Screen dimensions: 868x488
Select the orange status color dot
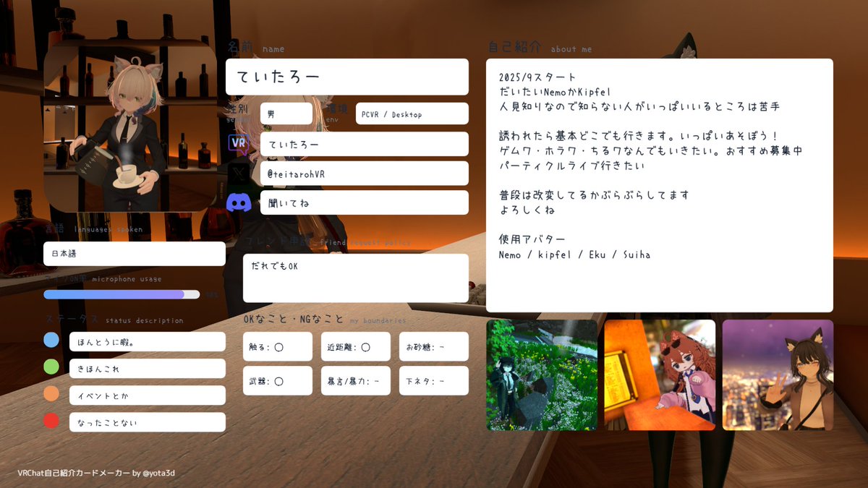click(x=51, y=394)
